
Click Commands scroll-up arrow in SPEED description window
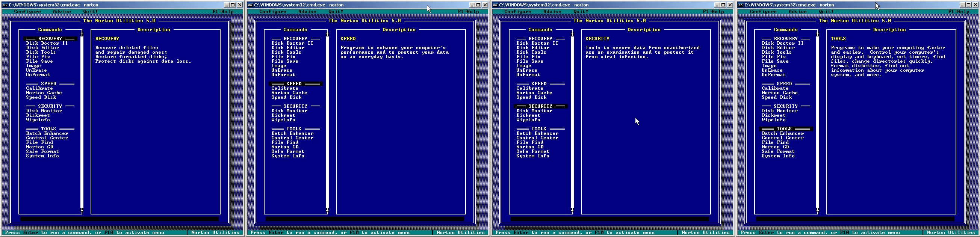(327, 34)
